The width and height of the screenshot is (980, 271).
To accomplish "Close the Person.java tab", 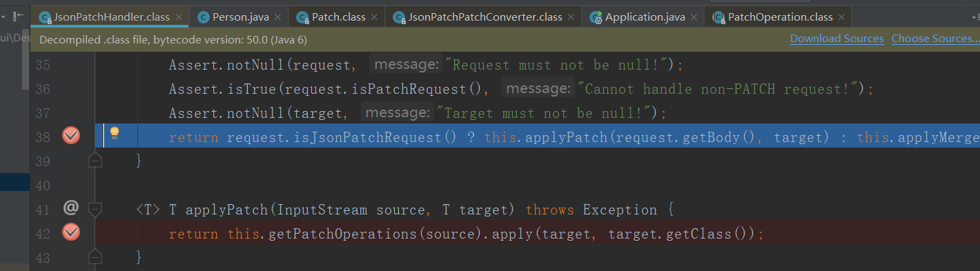I will pos(277,18).
